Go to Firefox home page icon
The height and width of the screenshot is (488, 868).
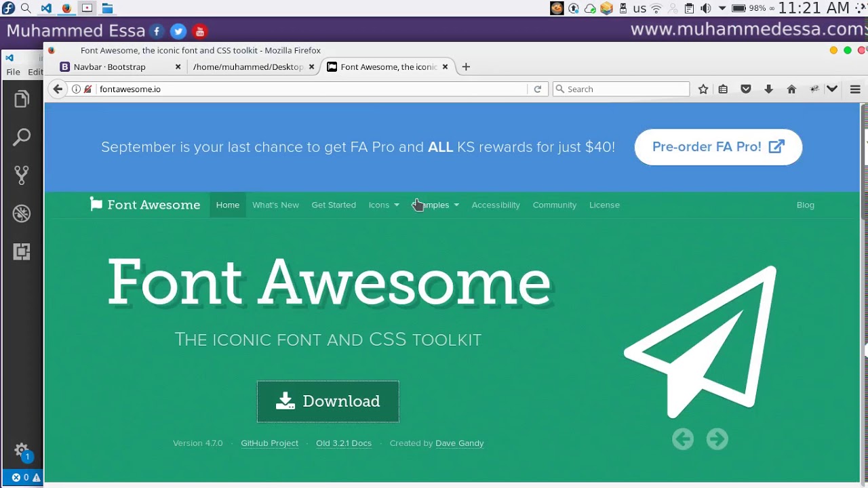click(791, 89)
